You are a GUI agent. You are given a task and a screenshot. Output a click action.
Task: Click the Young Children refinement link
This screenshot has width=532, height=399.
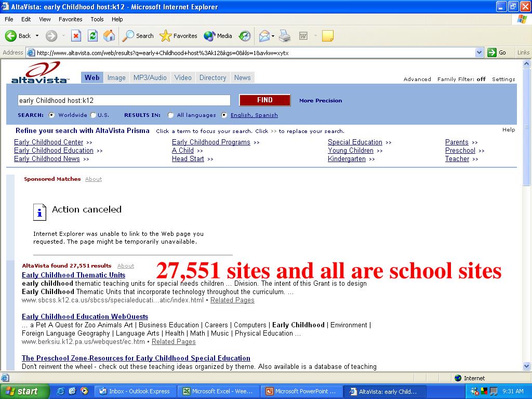click(x=351, y=150)
